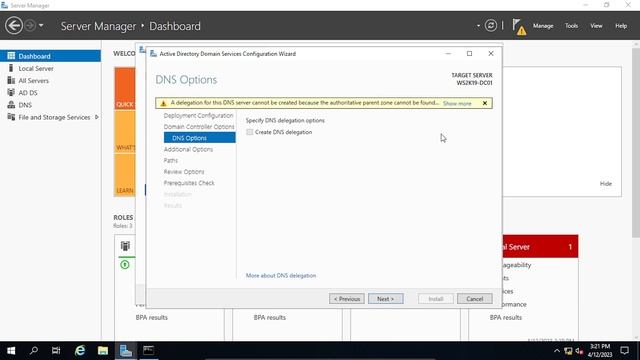Go to Additional Options step

(x=188, y=149)
